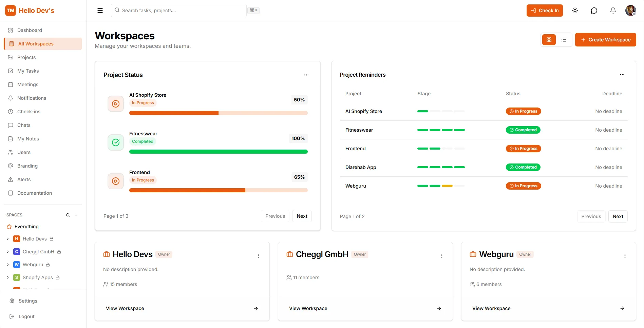
Task: Click the Frontend 65% progress bar
Action: point(219,190)
